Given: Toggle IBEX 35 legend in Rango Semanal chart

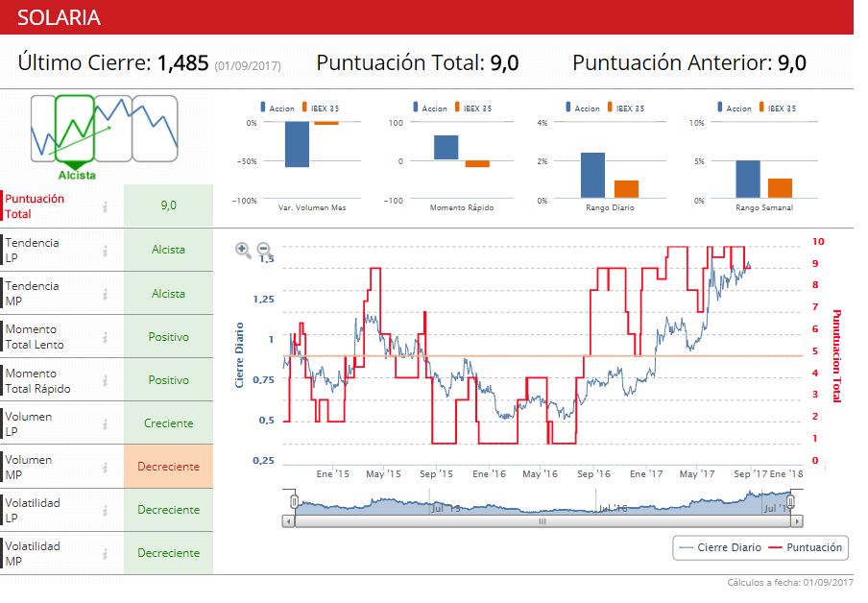Looking at the screenshot, I should click(778, 108).
